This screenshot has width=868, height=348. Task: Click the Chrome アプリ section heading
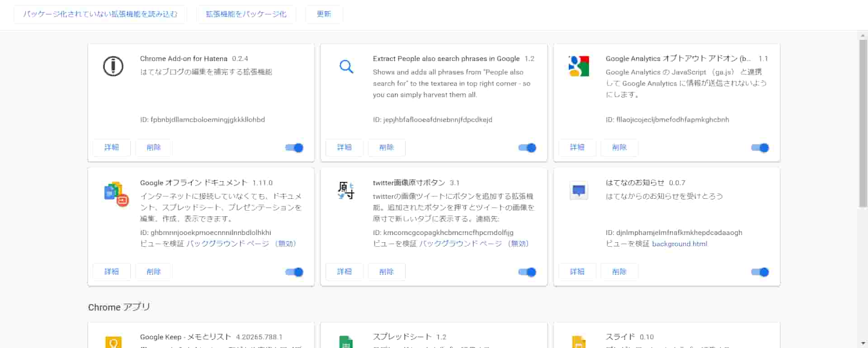click(119, 307)
